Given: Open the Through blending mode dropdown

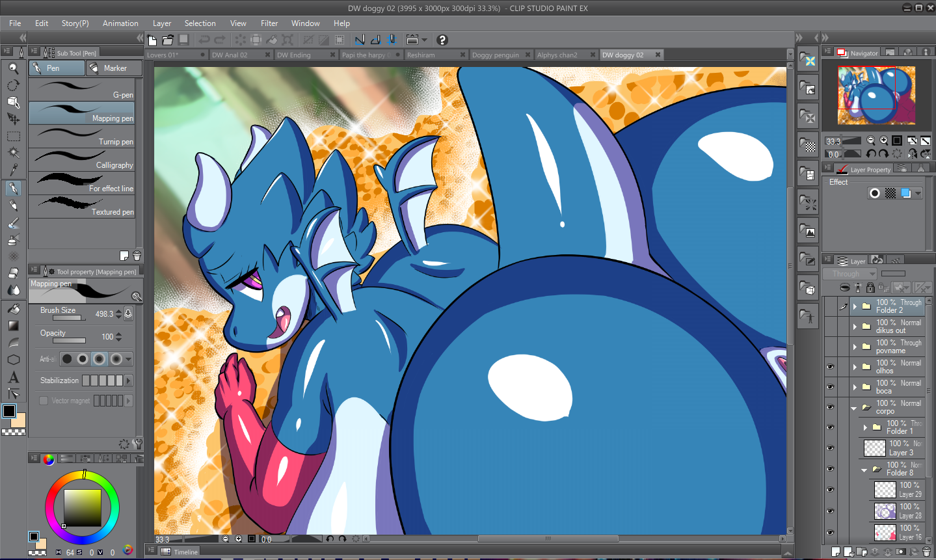Looking at the screenshot, I should pyautogui.click(x=850, y=274).
